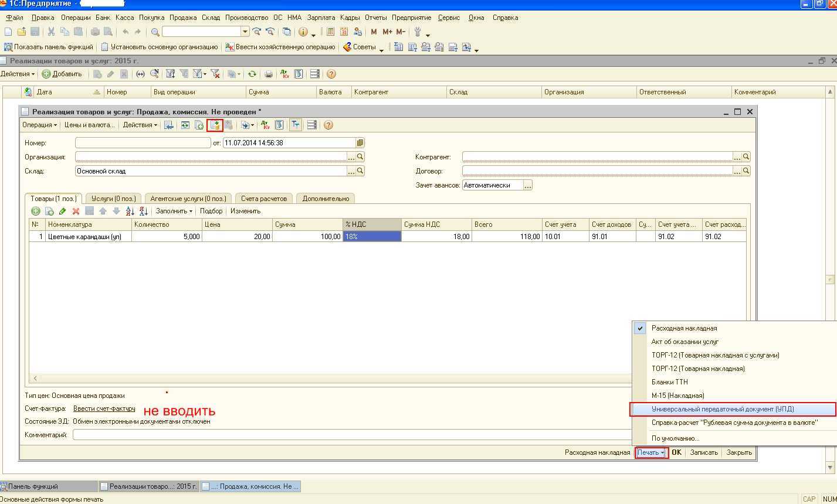This screenshot has width=837, height=504.
Task: Click the ellipsis selector for Склад field
Action: 351,171
